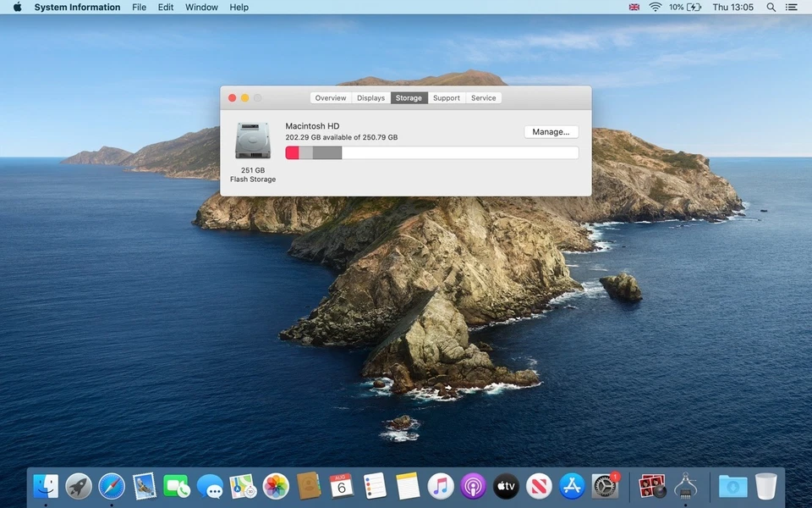This screenshot has width=812, height=508.
Task: Click light gray segment of storage bar
Action: pos(305,152)
